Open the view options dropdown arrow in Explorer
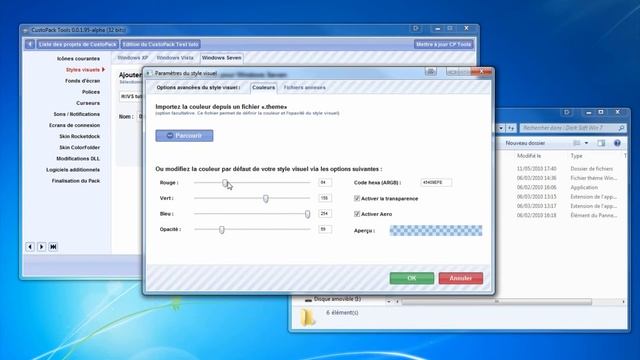Viewport: 640px width, 360px height. click(586, 143)
